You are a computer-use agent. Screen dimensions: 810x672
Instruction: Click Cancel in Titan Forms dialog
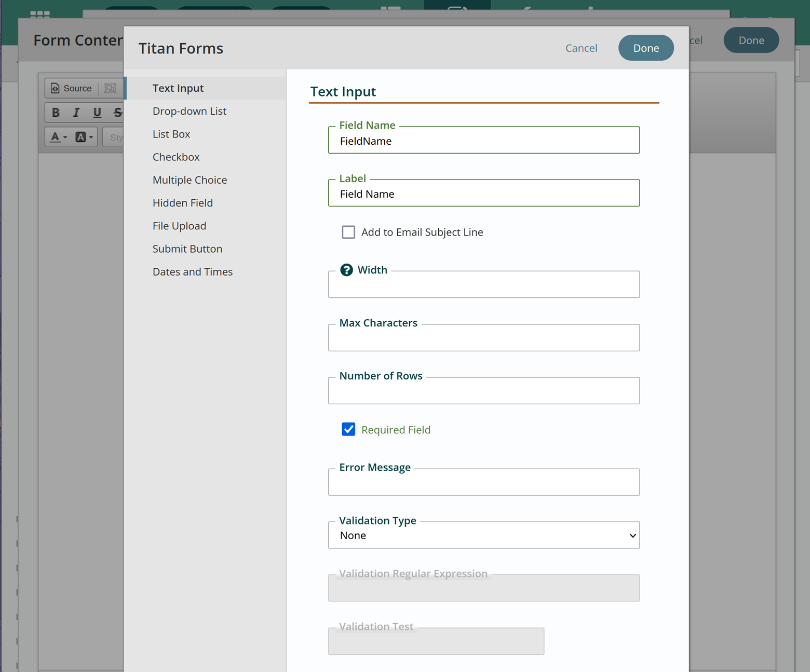click(581, 48)
